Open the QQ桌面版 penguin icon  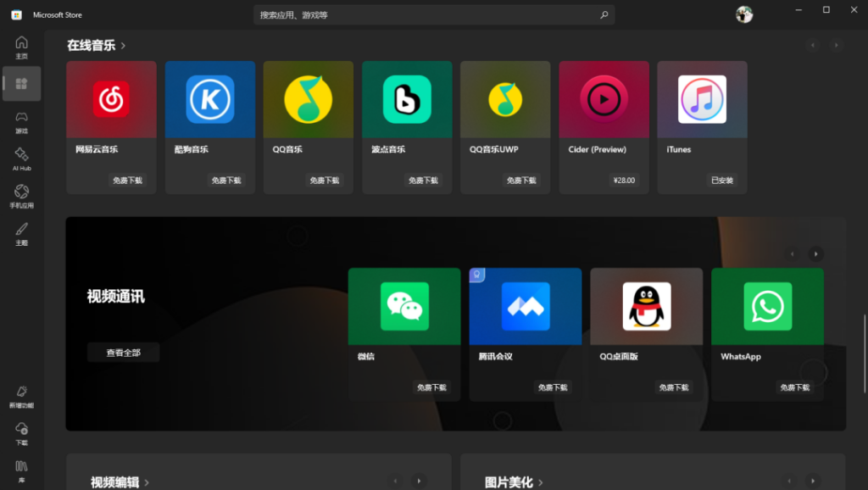pos(647,306)
